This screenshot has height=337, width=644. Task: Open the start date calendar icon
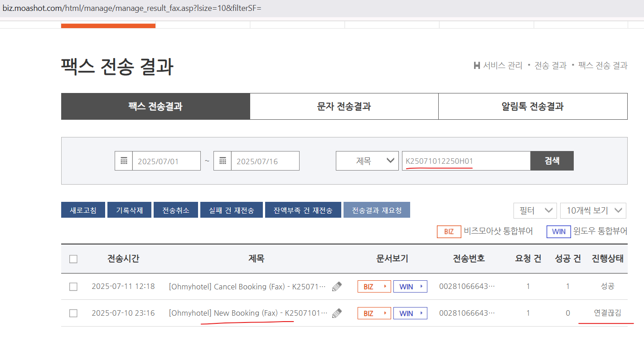124,161
